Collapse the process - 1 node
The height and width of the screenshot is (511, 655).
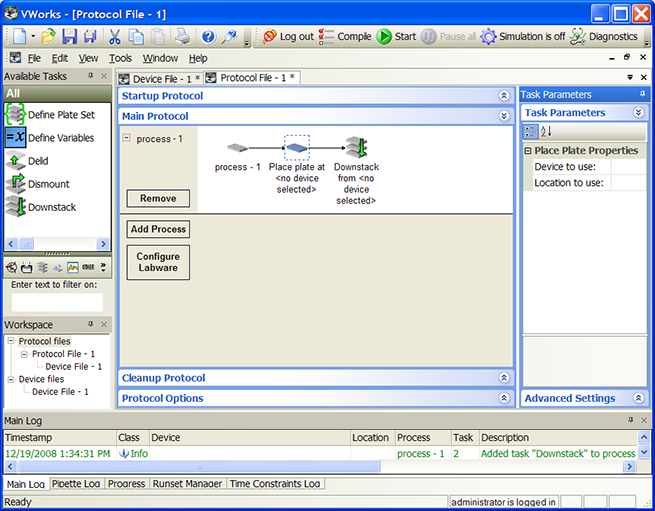(127, 139)
